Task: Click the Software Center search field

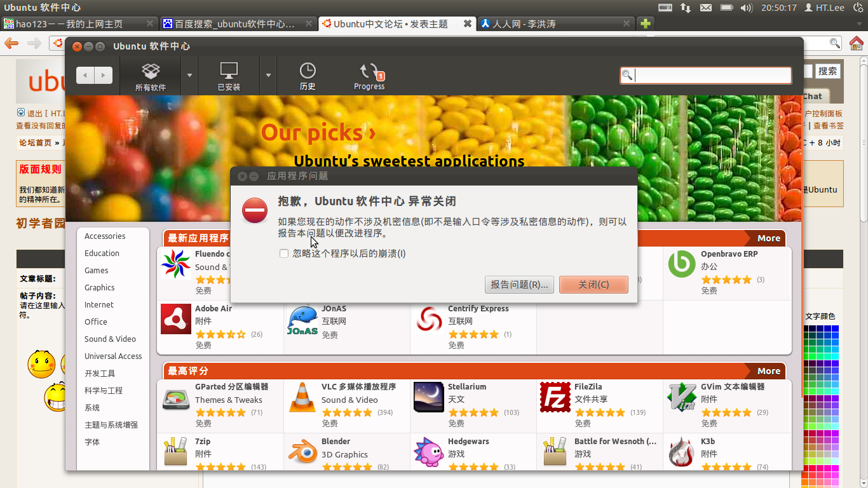Action: point(706,75)
